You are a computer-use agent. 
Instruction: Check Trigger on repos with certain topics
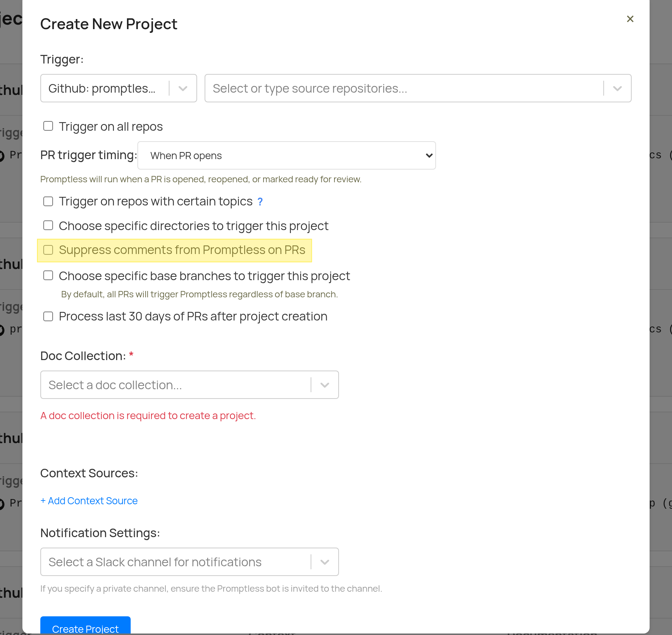click(48, 201)
